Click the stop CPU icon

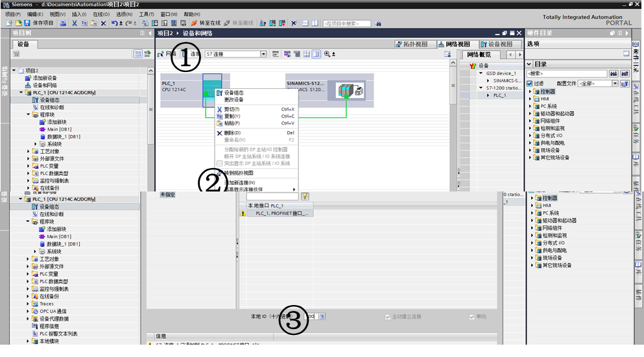coord(282,23)
